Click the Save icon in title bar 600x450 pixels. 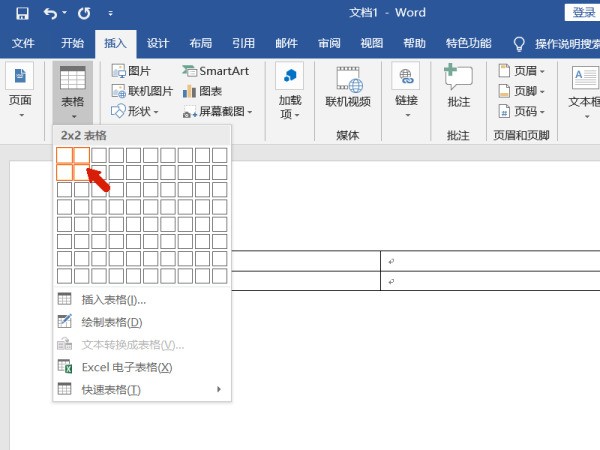pos(22,14)
